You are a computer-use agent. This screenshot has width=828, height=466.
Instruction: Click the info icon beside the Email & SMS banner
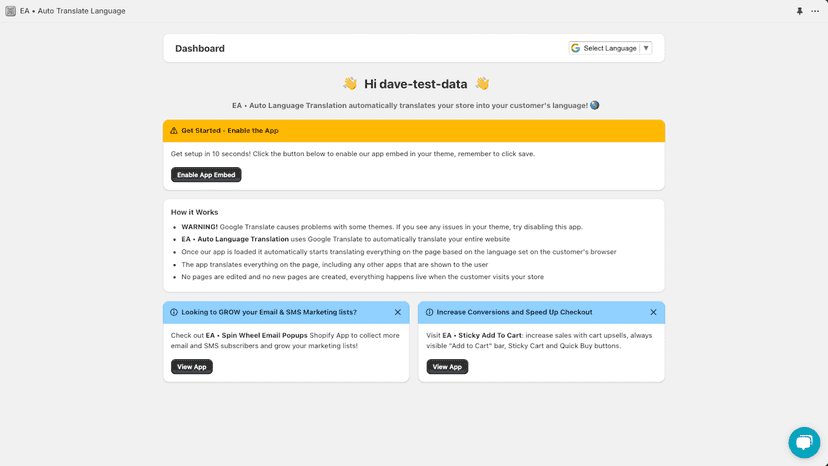click(174, 312)
